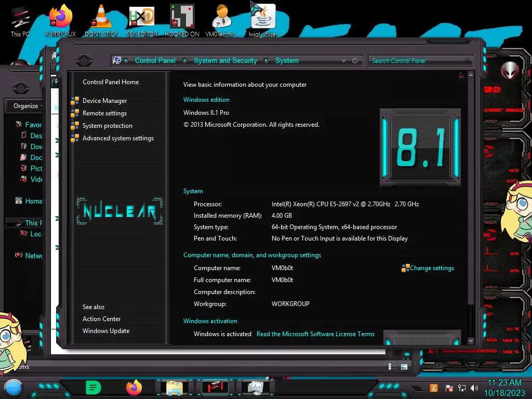The image size is (532, 399).
Task: Click the scroll up arrow of System window
Action: click(471, 75)
